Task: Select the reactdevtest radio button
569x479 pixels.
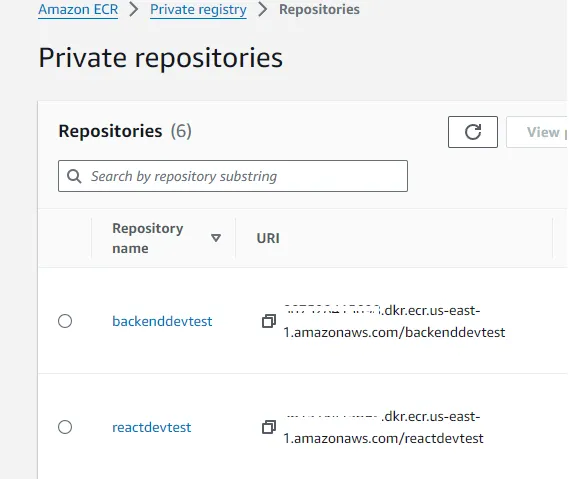Action: (65, 427)
